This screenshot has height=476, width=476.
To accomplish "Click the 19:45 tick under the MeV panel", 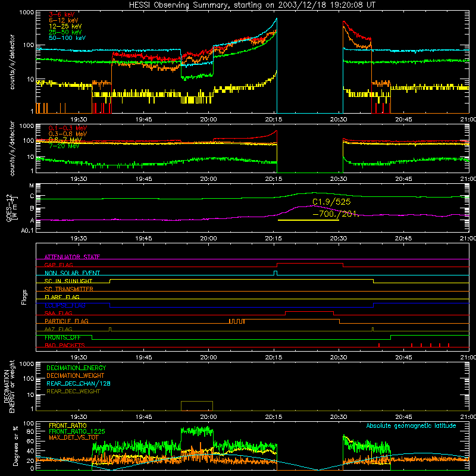I will point(143,179).
